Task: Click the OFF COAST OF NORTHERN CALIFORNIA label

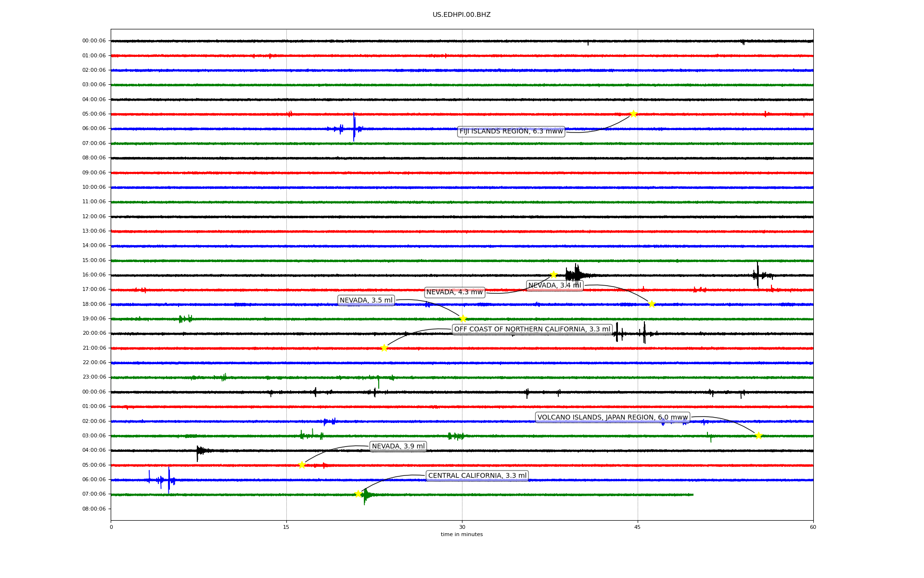Action: coord(532,329)
